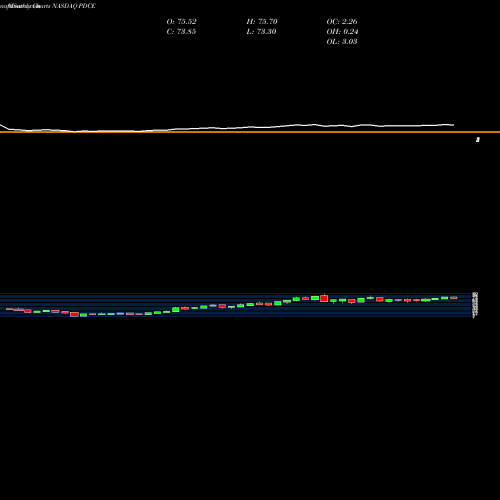Click the NASDAQ PDCE chart title

(74, 6)
